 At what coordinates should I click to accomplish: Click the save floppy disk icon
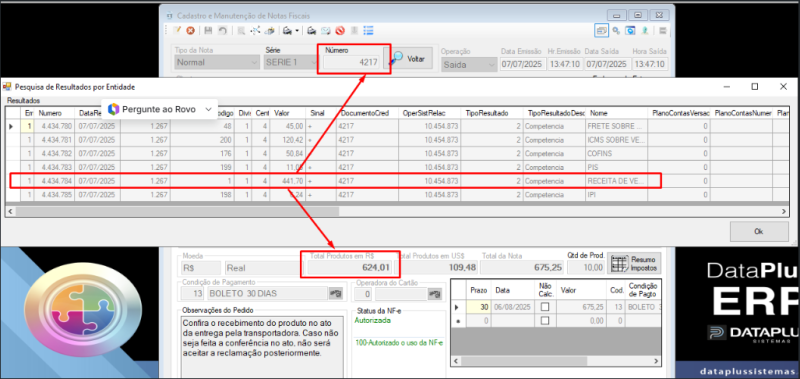(x=208, y=31)
